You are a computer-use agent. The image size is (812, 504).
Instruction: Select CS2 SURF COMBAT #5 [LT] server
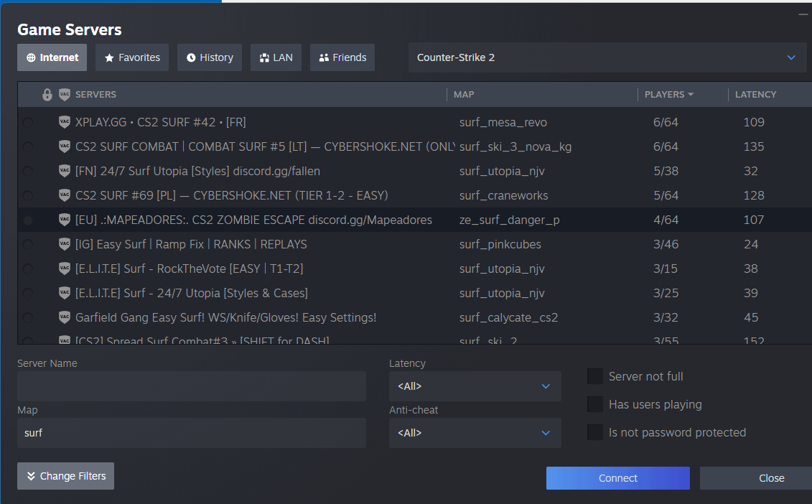click(x=415, y=146)
